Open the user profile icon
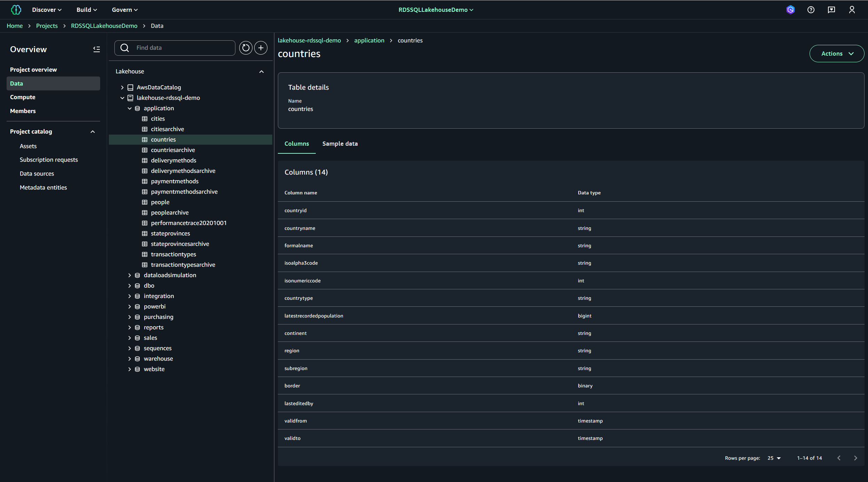The height and width of the screenshot is (482, 868). point(852,10)
